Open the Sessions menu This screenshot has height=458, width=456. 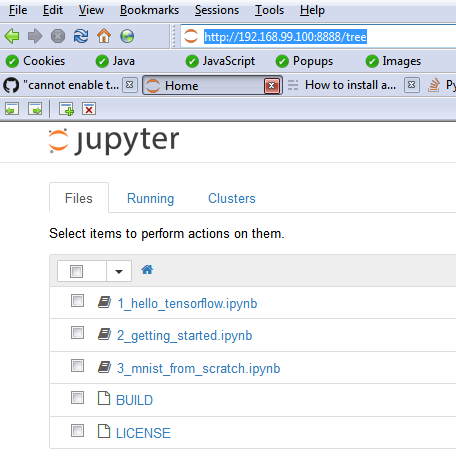pyautogui.click(x=217, y=10)
